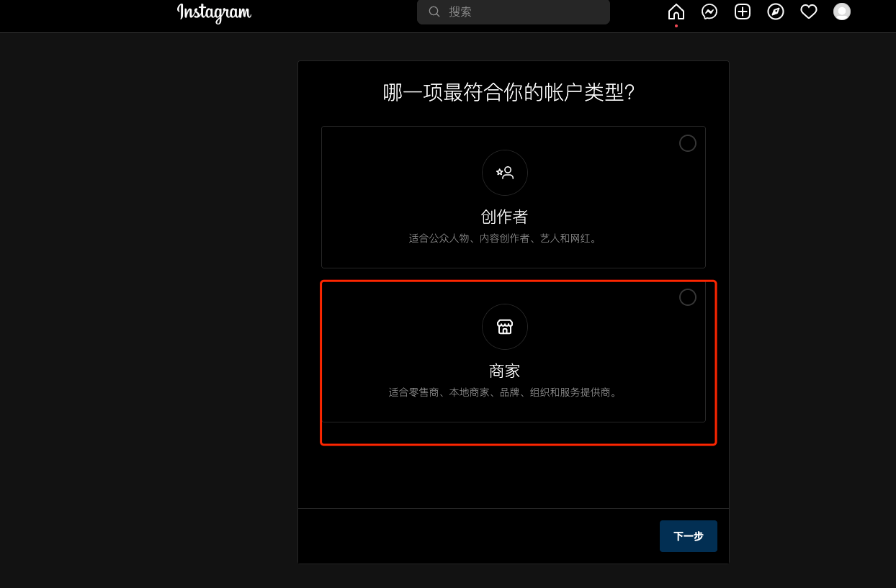896x588 pixels.
Task: Click the 下一步 button
Action: pos(689,536)
